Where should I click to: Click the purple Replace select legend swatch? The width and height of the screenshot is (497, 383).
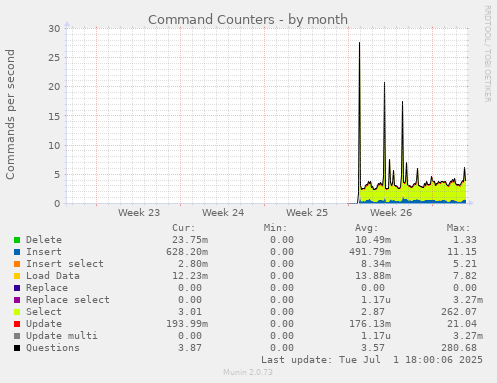[17, 300]
